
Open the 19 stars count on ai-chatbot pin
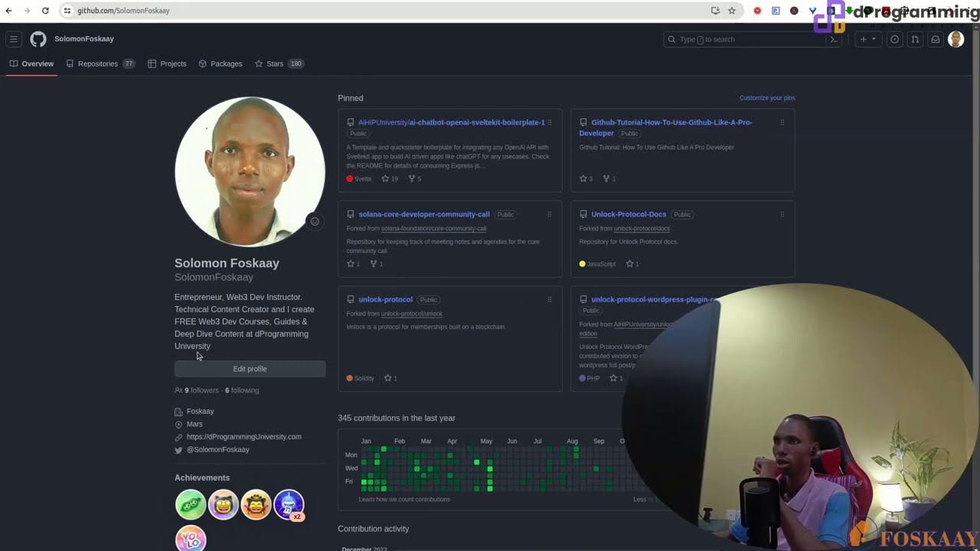[x=390, y=179]
